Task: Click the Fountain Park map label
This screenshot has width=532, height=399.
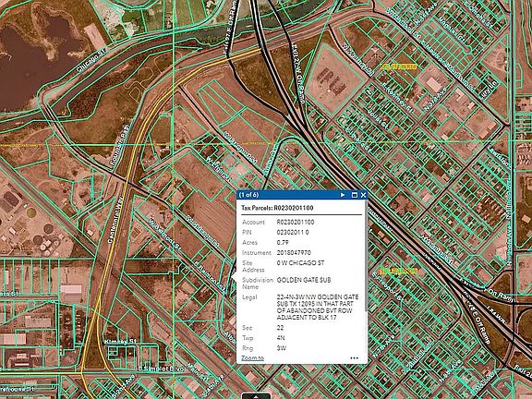Action: pyautogui.click(x=120, y=145)
